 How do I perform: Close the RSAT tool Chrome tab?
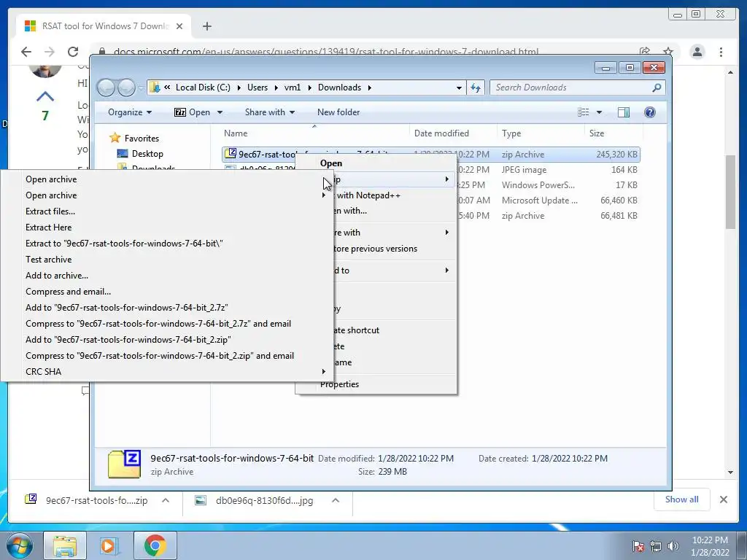tap(179, 26)
